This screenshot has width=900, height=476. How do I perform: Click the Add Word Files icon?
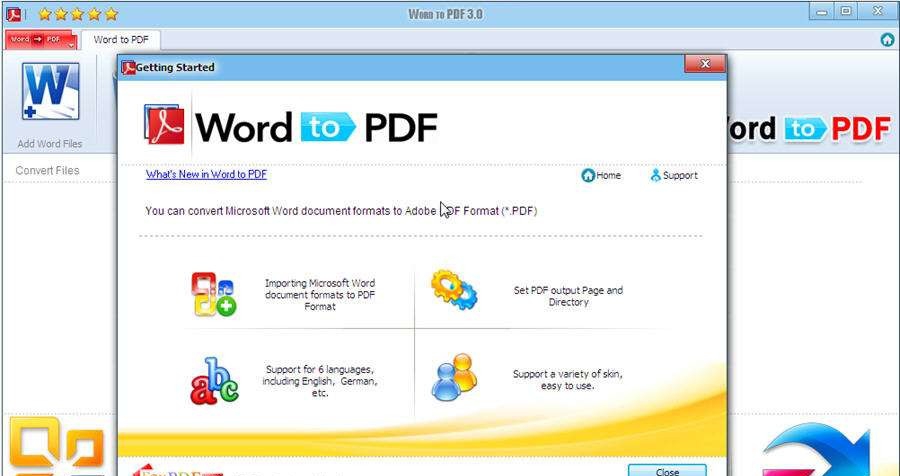(51, 91)
